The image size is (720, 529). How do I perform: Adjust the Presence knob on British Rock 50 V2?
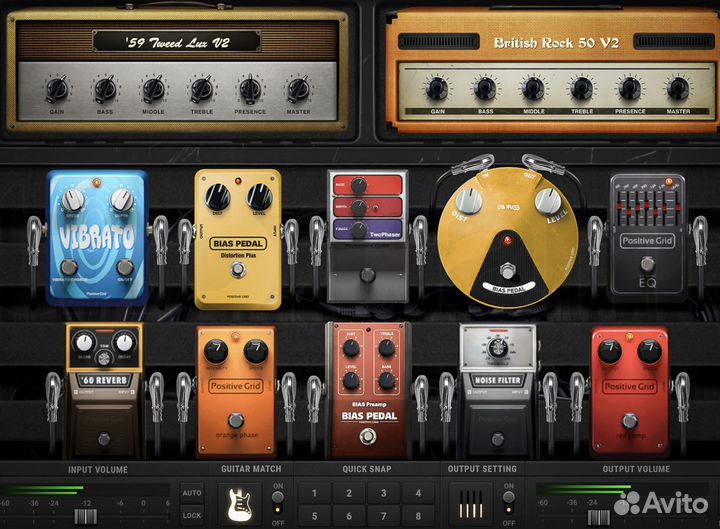[x=630, y=88]
